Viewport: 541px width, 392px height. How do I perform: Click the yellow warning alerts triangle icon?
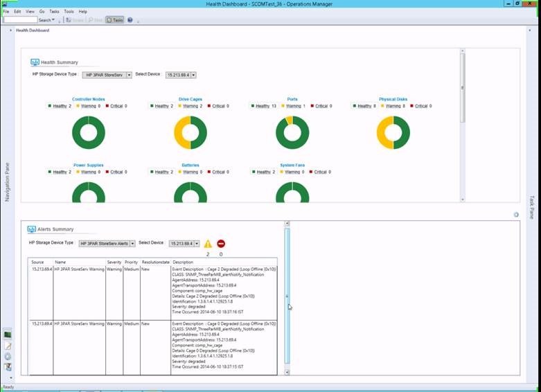point(208,244)
